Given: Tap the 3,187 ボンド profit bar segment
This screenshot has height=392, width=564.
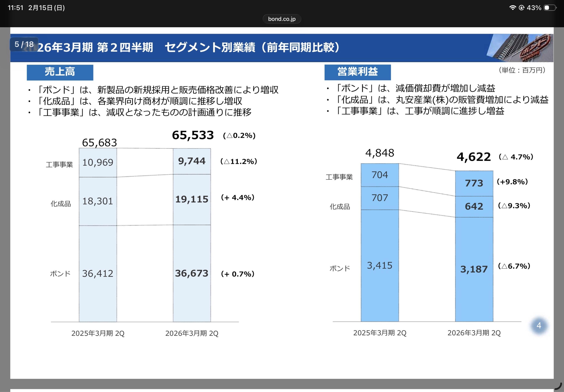Looking at the screenshot, I should click(474, 269).
